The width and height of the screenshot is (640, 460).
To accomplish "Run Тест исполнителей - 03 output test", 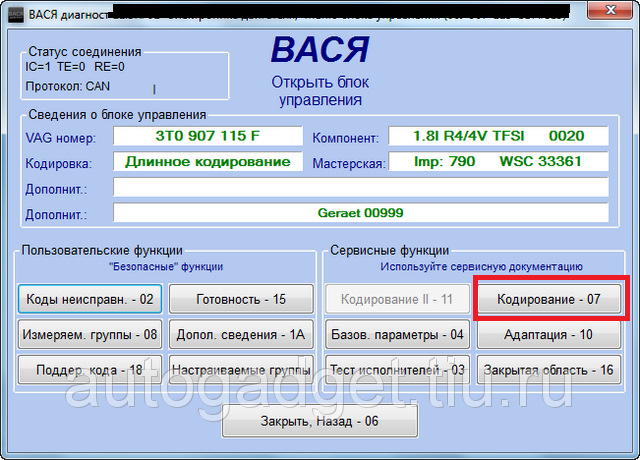I will (398, 369).
